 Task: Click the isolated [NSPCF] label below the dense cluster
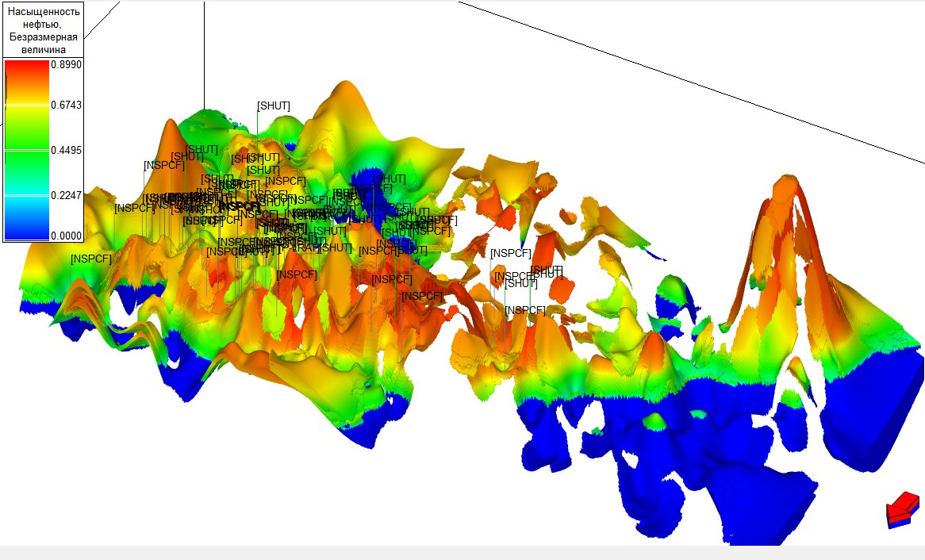coord(297,274)
